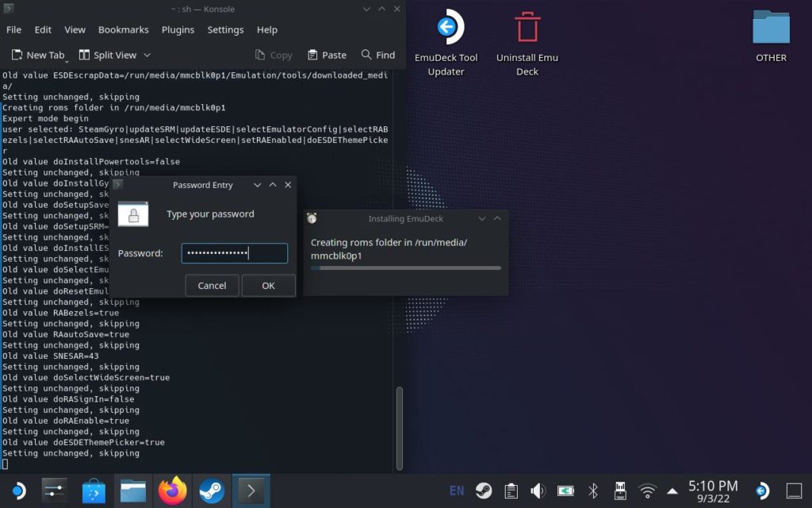
Task: Open the application launcher in taskbar
Action: [17, 491]
